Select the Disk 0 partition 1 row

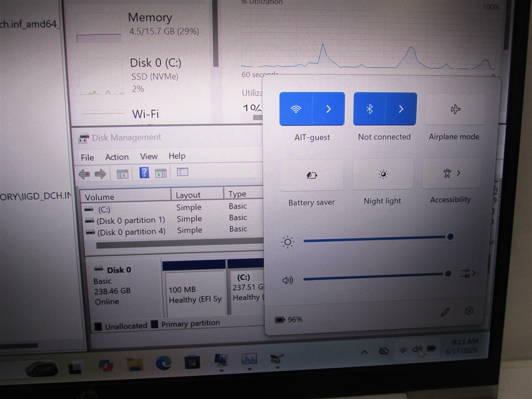click(x=173, y=219)
